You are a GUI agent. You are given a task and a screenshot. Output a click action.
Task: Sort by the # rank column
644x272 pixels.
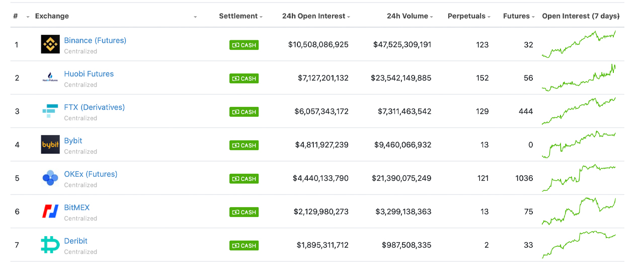pyautogui.click(x=16, y=16)
